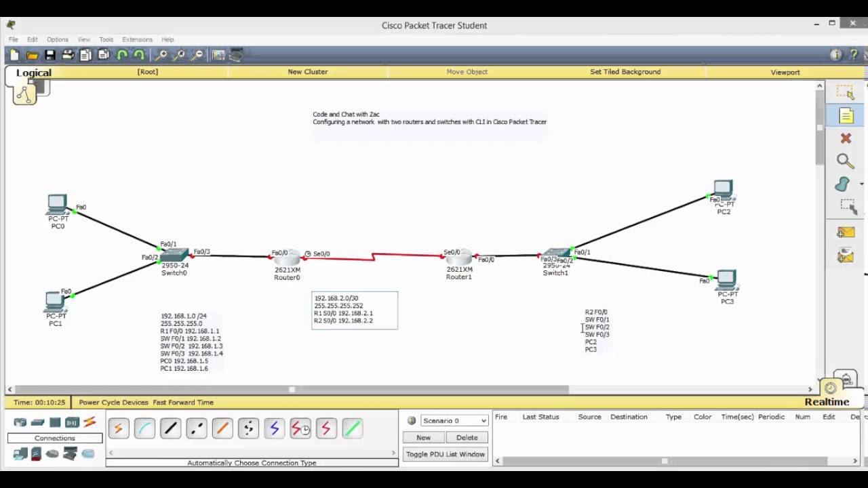Image resolution: width=868 pixels, height=488 pixels.
Task: Print the workspace using printer icon
Action: coord(68,55)
